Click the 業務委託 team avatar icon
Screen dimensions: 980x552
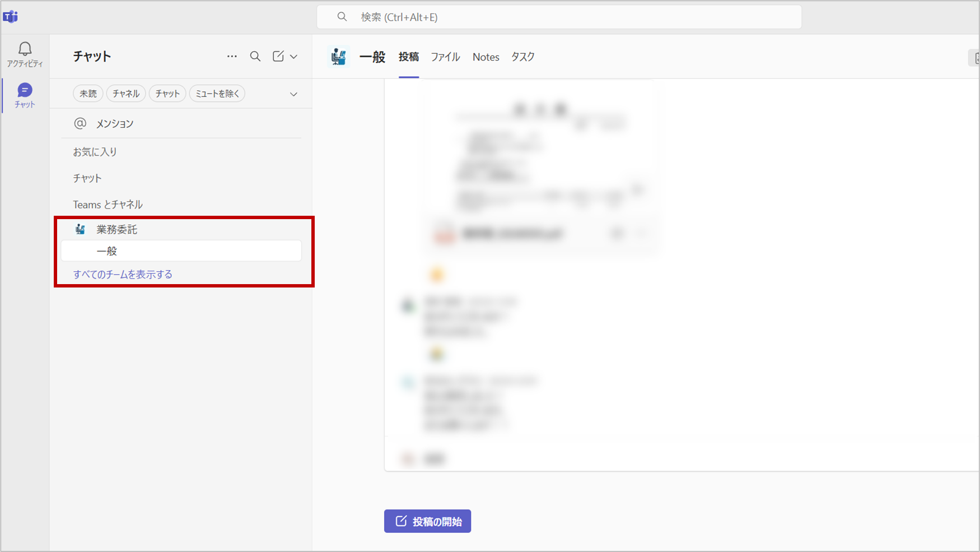tap(81, 229)
